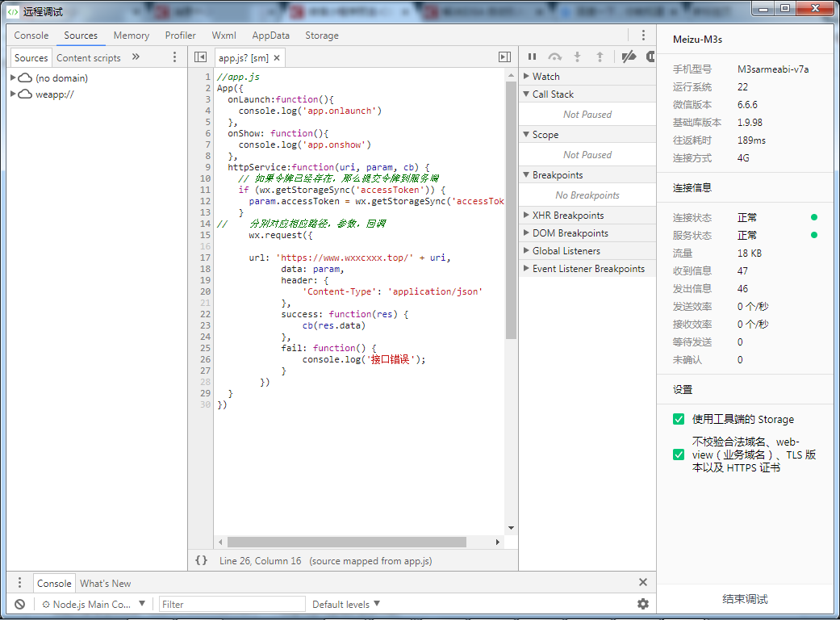Viewport: 840px width, 620px height.
Task: Deactivate breakpoints icon in debugger toolbar
Action: 629,57
